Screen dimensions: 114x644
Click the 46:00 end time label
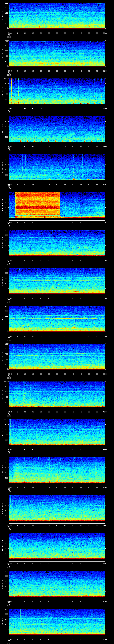(x=105, y=639)
